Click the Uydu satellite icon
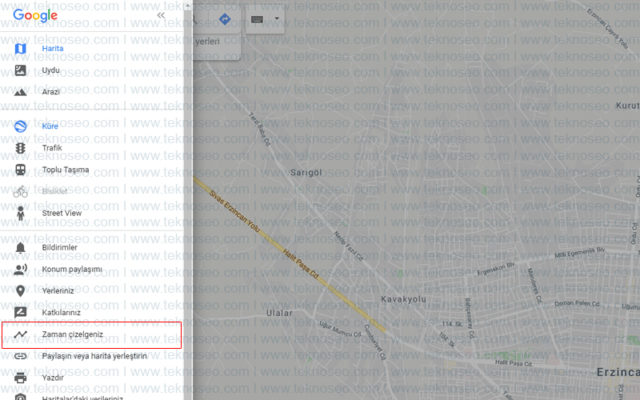 click(x=20, y=70)
